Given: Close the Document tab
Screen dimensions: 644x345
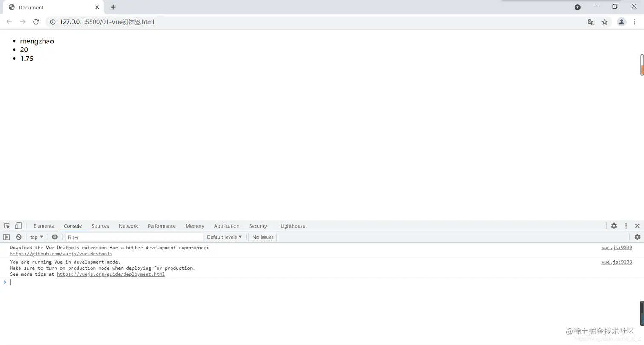Looking at the screenshot, I should [x=98, y=7].
